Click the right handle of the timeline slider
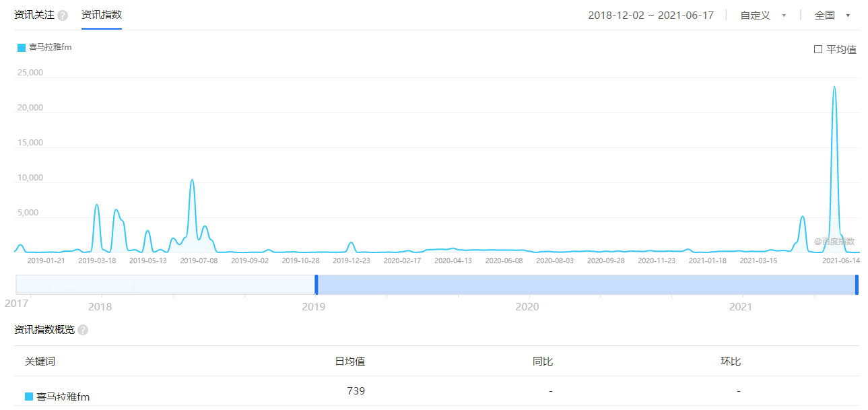Screen dimensions: 868x410 pyautogui.click(x=857, y=284)
